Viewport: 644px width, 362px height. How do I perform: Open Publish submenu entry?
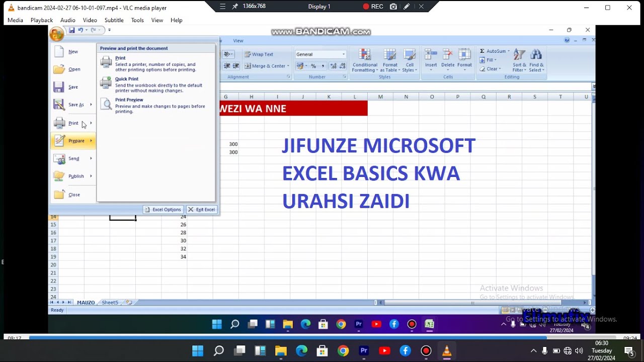pyautogui.click(x=73, y=176)
